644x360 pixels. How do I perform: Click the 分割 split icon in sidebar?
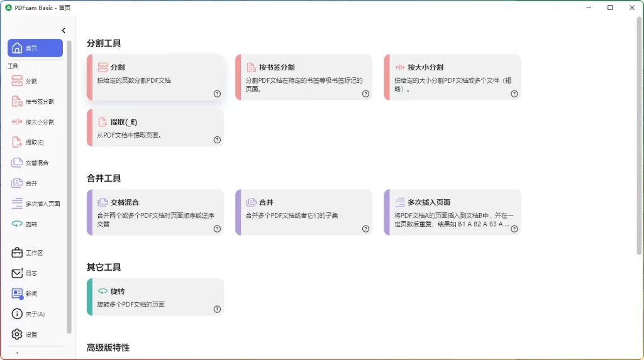pyautogui.click(x=18, y=81)
